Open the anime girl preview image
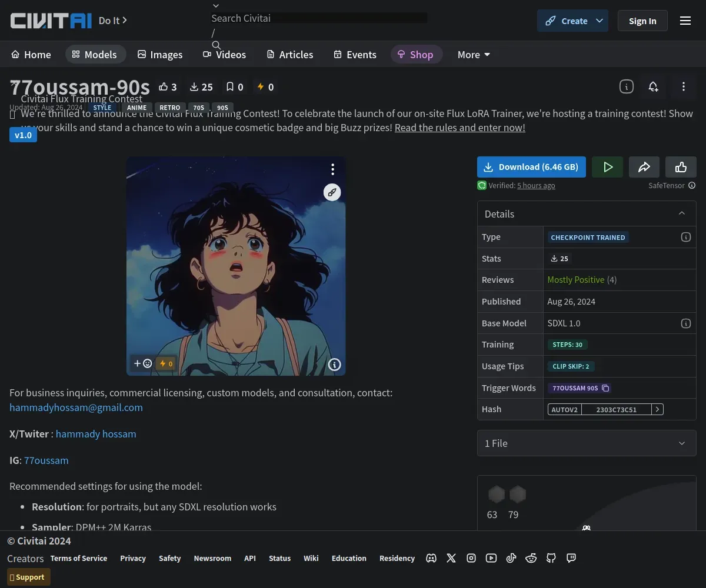The width and height of the screenshot is (706, 588). (236, 266)
